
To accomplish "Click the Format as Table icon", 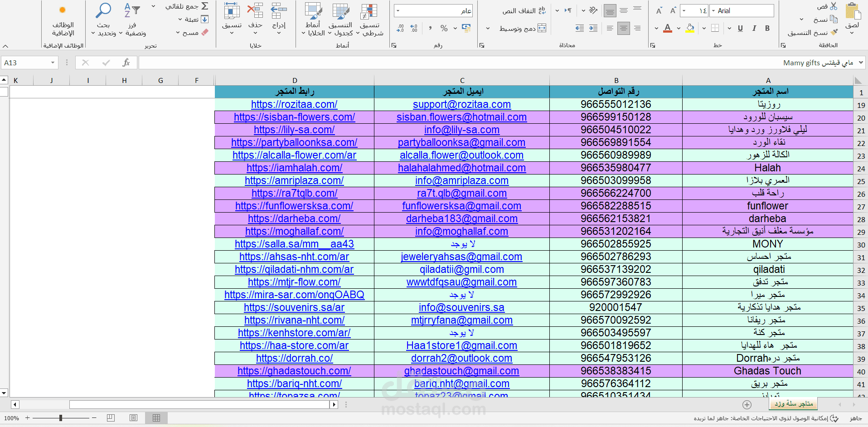I will 340,12.
